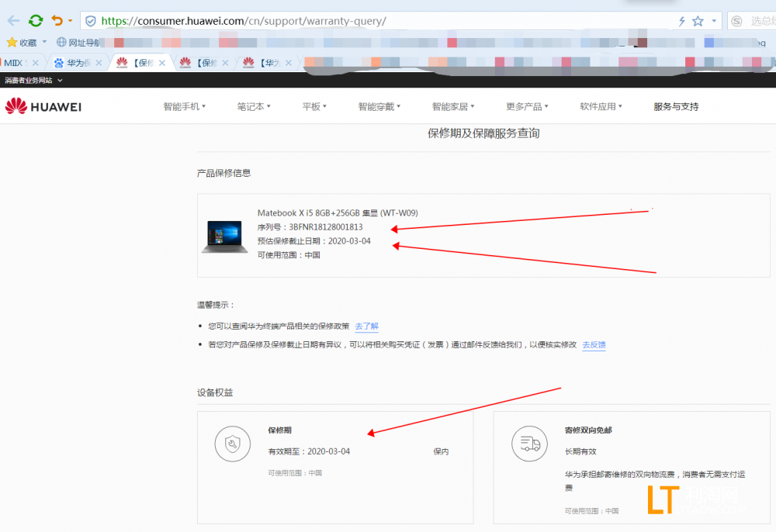Click the 产品保修信息 section heading

(223, 173)
